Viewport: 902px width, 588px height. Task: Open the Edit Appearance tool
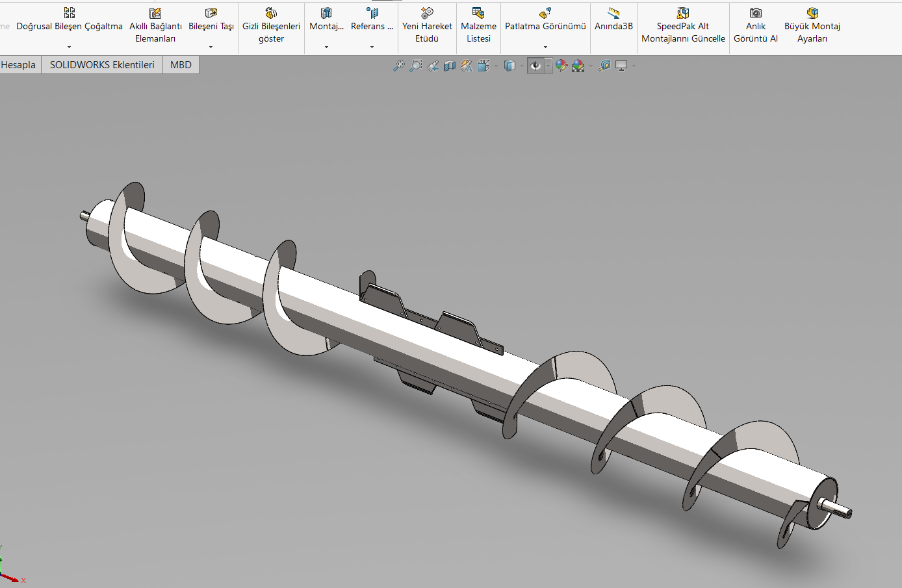(561, 66)
